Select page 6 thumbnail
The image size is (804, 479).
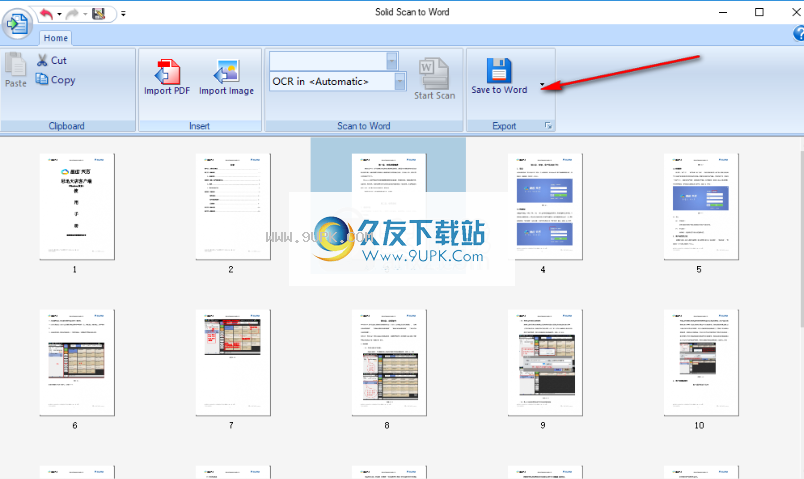pyautogui.click(x=77, y=363)
